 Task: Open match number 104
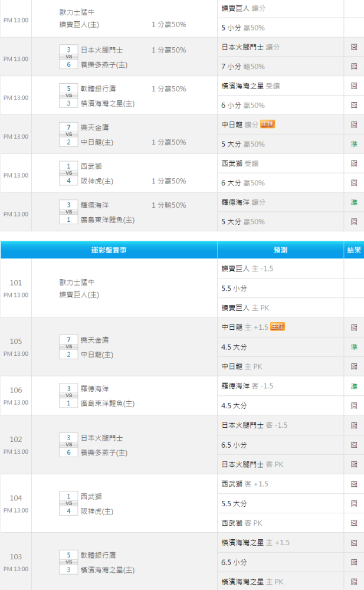(x=16, y=498)
